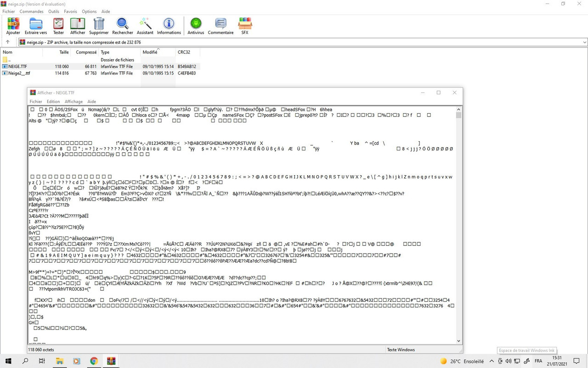
Task: Sort files by the Taille column header
Action: coord(63,52)
